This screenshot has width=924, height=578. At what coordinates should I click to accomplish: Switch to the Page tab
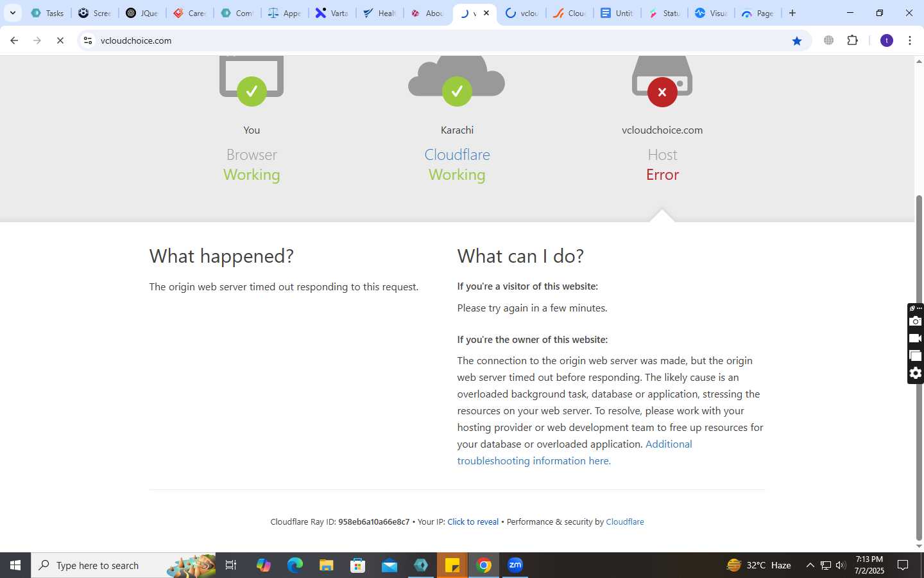[758, 13]
